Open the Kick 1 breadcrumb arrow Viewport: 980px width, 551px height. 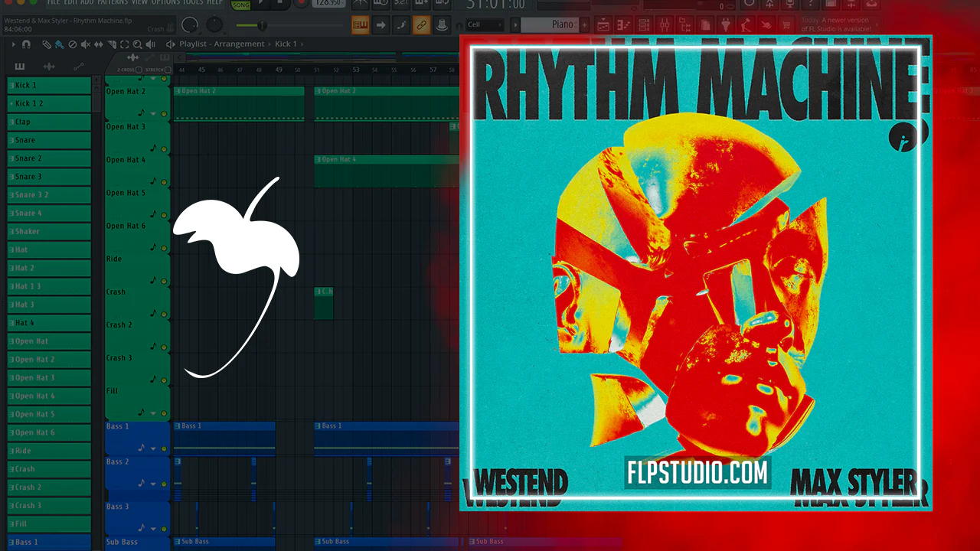pyautogui.click(x=302, y=44)
